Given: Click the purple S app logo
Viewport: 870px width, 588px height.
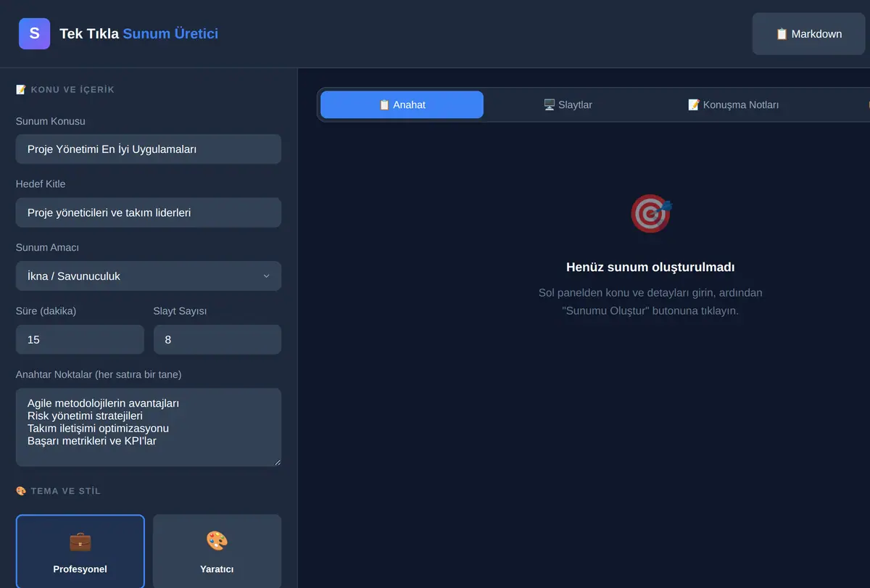Looking at the screenshot, I should (x=34, y=33).
